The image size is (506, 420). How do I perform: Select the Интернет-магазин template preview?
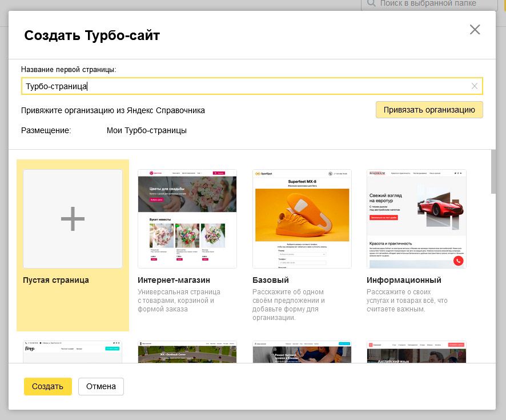187,219
